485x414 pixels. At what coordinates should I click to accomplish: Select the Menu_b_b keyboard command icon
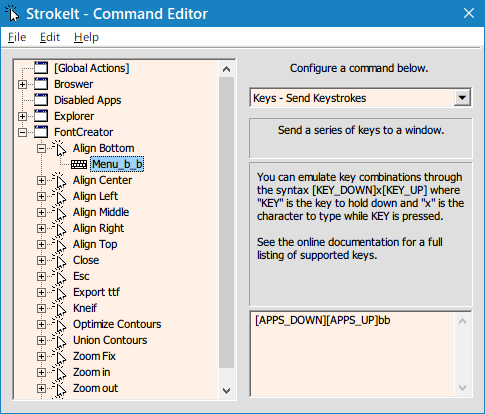coord(79,164)
